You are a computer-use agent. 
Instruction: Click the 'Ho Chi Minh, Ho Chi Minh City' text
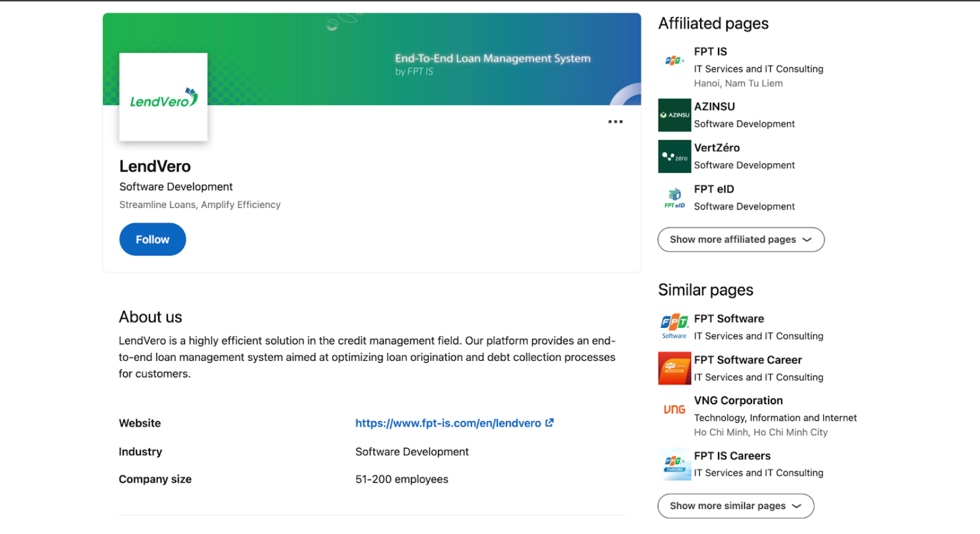tap(761, 433)
